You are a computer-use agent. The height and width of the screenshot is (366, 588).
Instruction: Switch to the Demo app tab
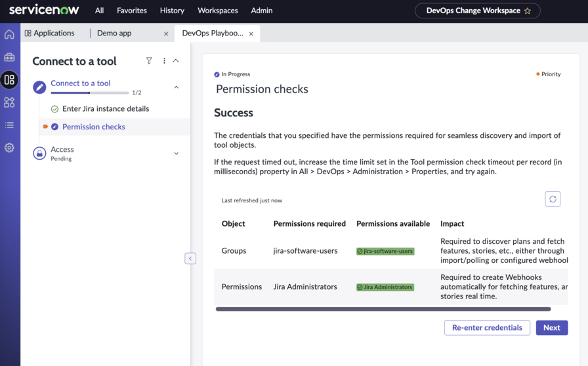(114, 33)
